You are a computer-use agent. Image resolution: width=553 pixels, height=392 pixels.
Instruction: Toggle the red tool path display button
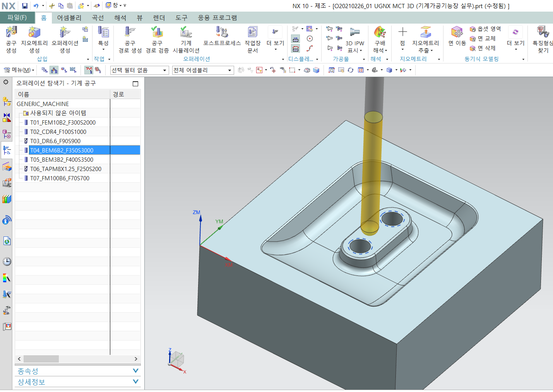point(89,70)
